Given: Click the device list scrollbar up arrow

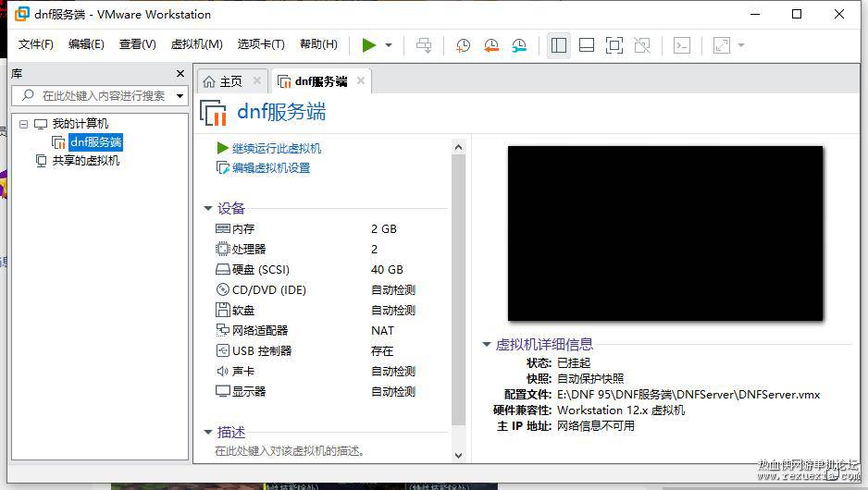Looking at the screenshot, I should pyautogui.click(x=458, y=147).
